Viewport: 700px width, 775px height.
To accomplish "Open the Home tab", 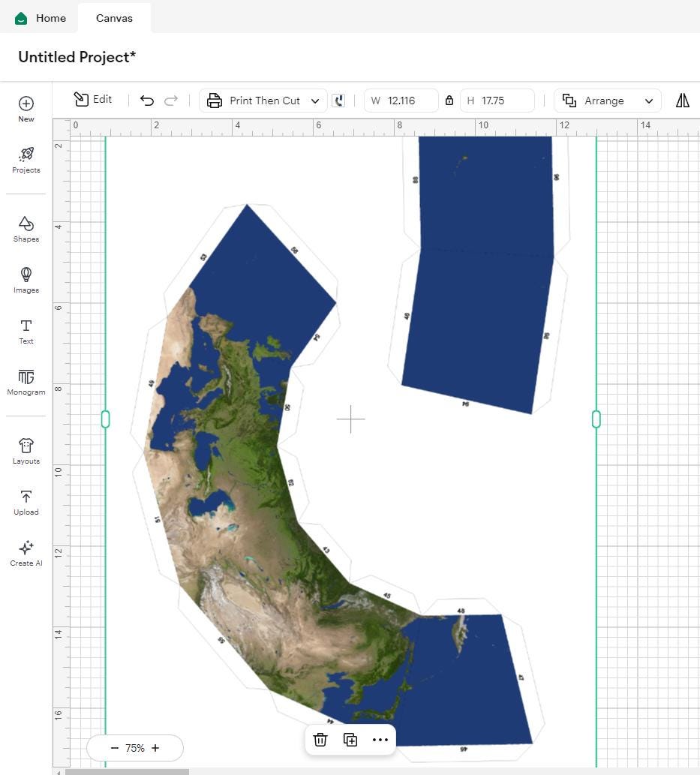I will [x=40, y=18].
